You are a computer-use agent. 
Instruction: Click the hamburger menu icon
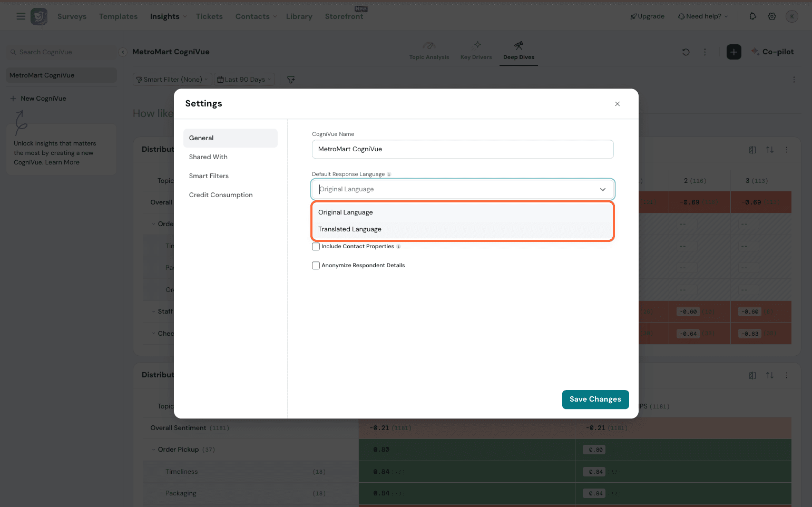coord(21,16)
